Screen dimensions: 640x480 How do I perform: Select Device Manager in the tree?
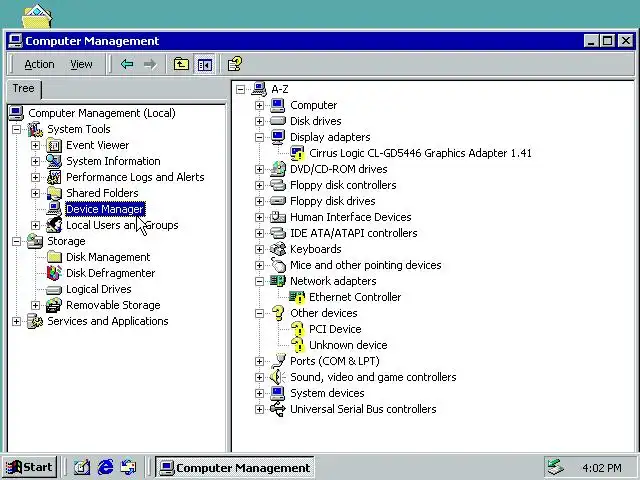[x=105, y=209]
